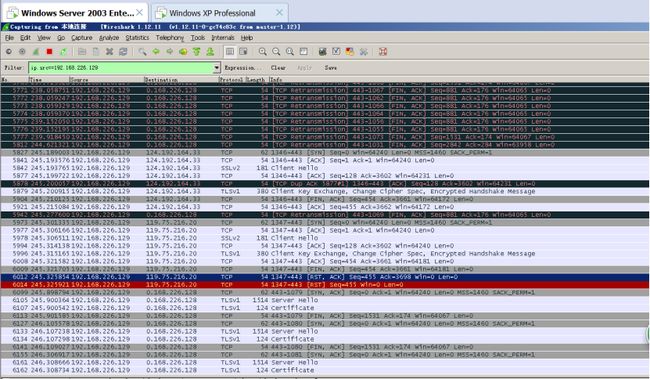Go to packet number icon

point(183,52)
